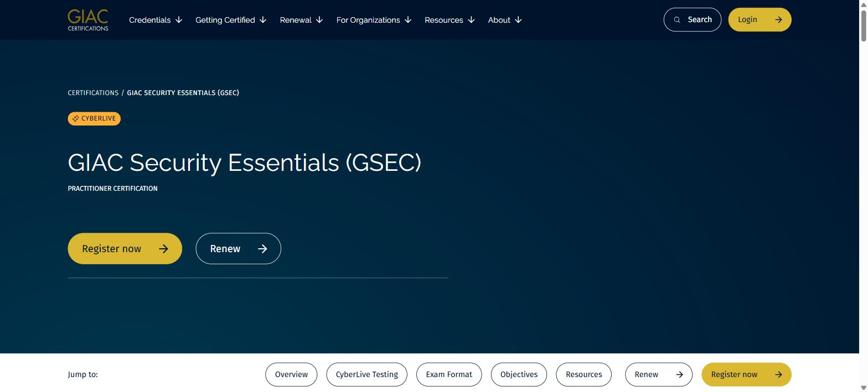The width and height of the screenshot is (868, 392).
Task: Click arrow icon on large Register now button
Action: tap(163, 249)
